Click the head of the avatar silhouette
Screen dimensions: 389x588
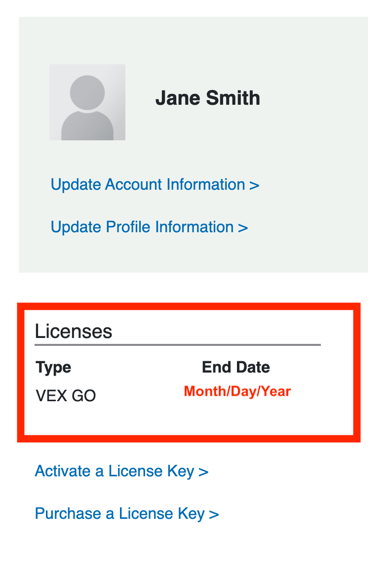click(87, 92)
